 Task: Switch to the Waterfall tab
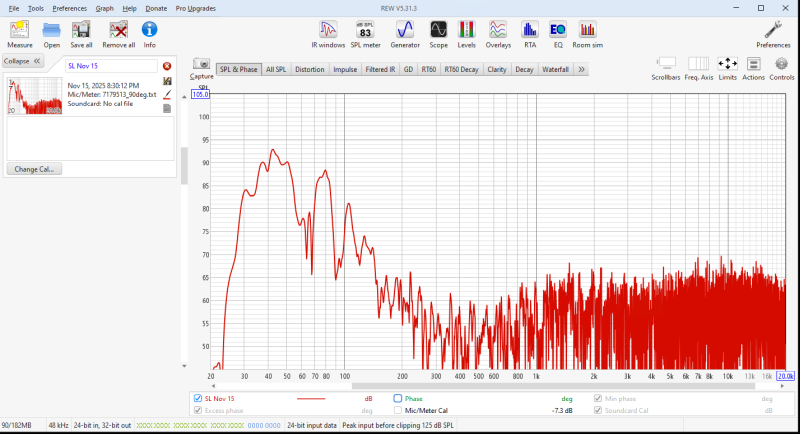pos(555,70)
